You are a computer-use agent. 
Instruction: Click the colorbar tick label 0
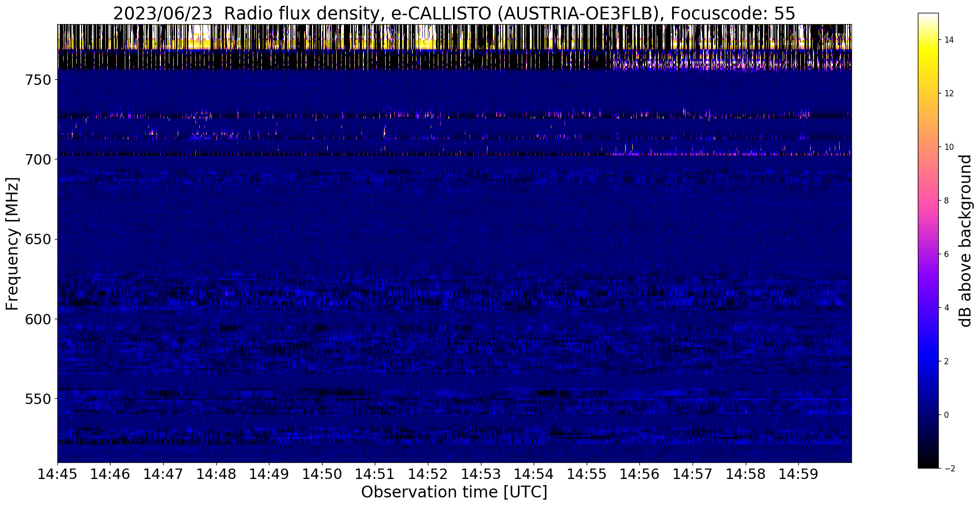[x=946, y=415]
